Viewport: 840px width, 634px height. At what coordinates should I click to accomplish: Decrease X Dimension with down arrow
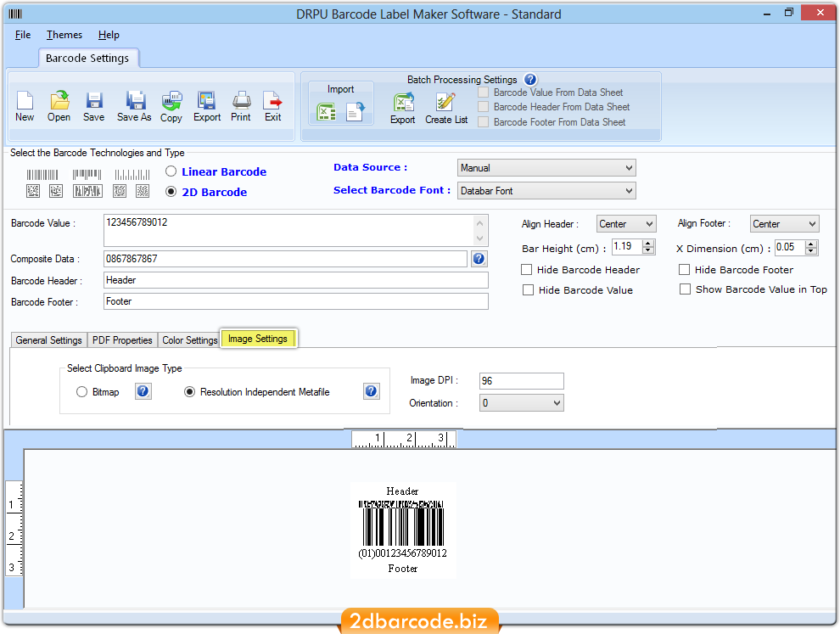point(811,251)
